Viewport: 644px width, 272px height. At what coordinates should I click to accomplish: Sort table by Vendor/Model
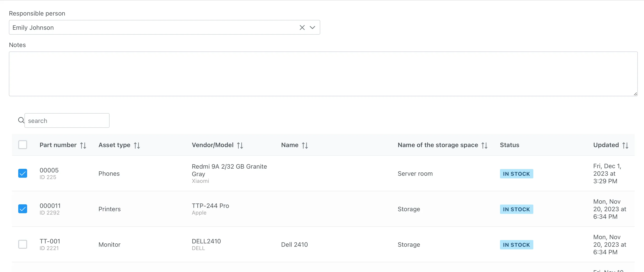240,145
